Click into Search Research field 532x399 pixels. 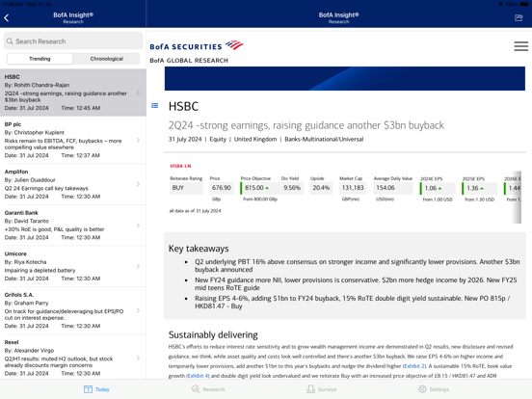(x=73, y=41)
